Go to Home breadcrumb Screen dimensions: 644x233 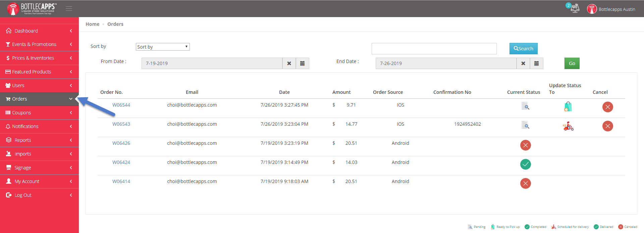[92, 24]
